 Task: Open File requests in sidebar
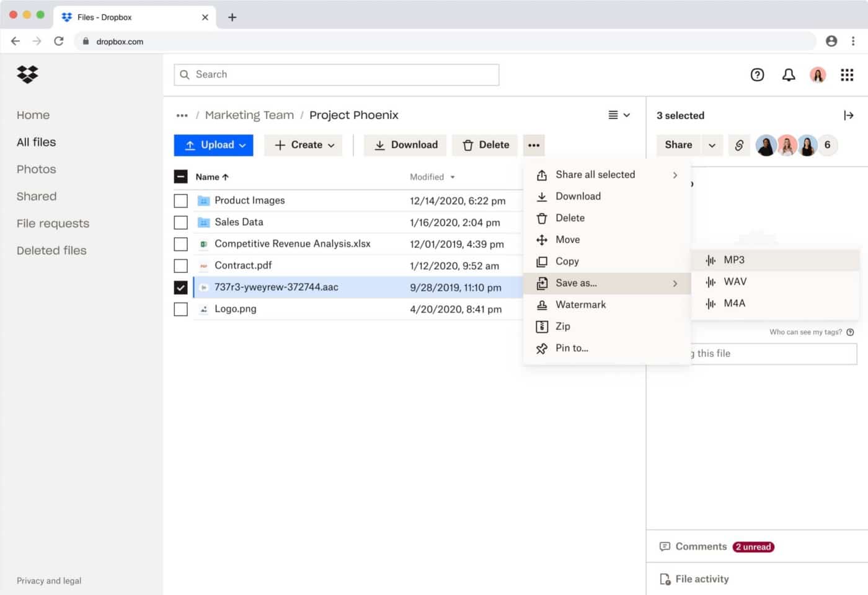pyautogui.click(x=53, y=224)
